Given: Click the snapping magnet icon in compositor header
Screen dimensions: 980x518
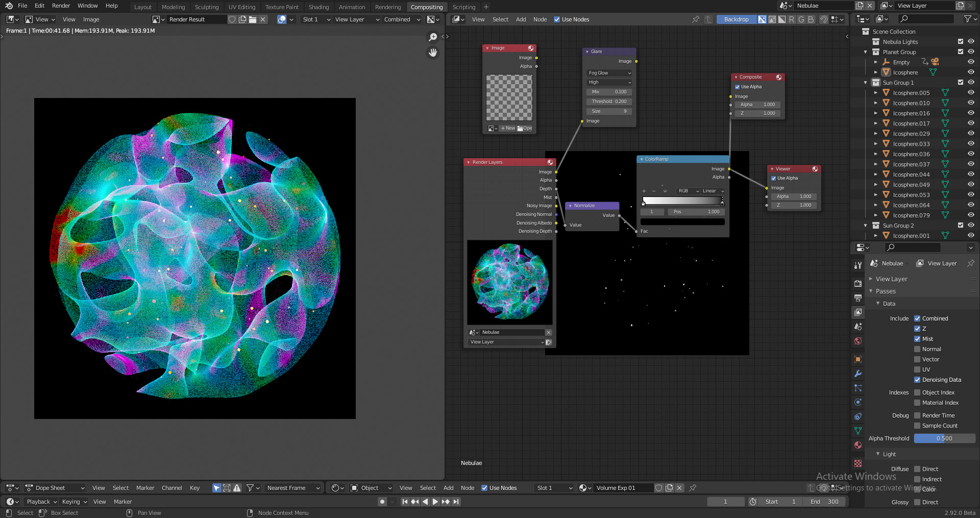Looking at the screenshot, I should pos(823,19).
